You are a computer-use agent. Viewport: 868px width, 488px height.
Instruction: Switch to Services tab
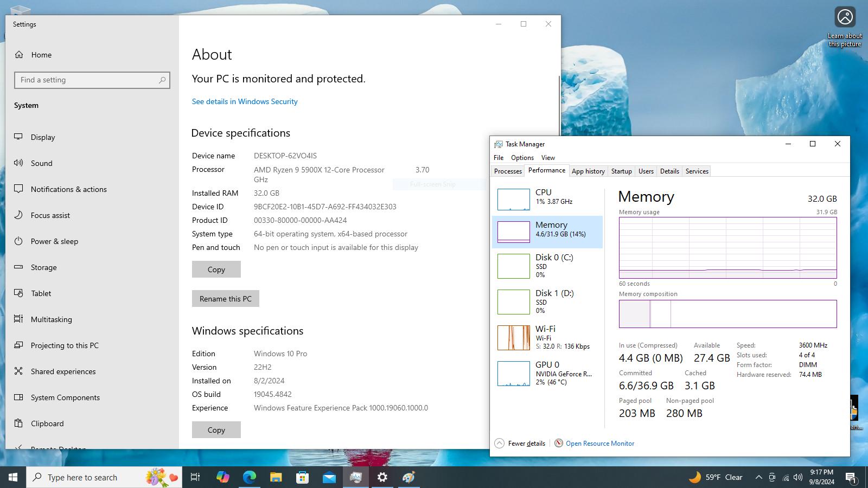coord(697,171)
